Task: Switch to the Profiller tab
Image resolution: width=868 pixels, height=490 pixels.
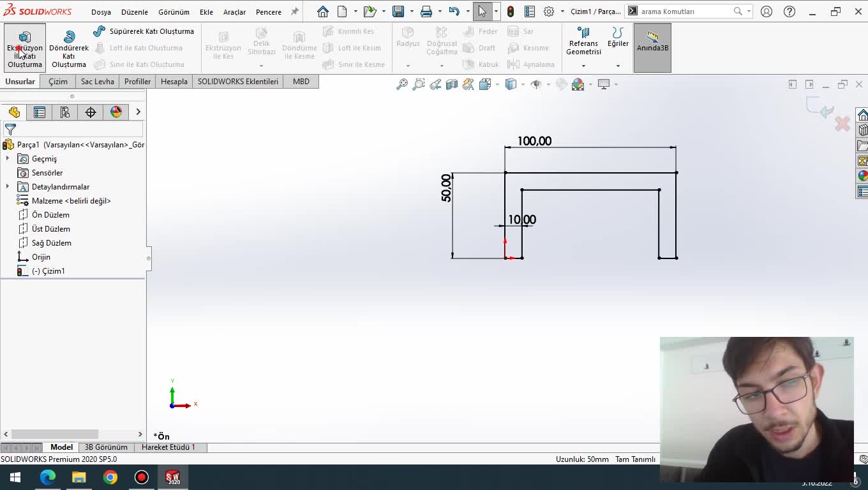Action: [x=137, y=82]
